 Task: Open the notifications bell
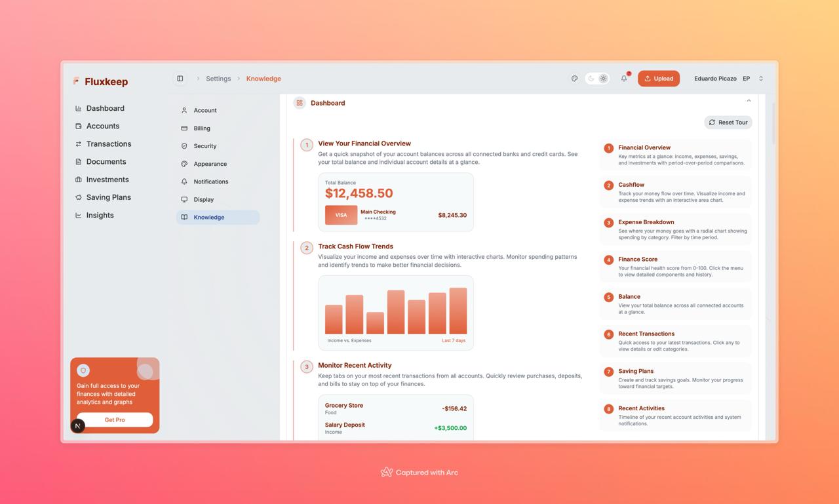(x=624, y=79)
